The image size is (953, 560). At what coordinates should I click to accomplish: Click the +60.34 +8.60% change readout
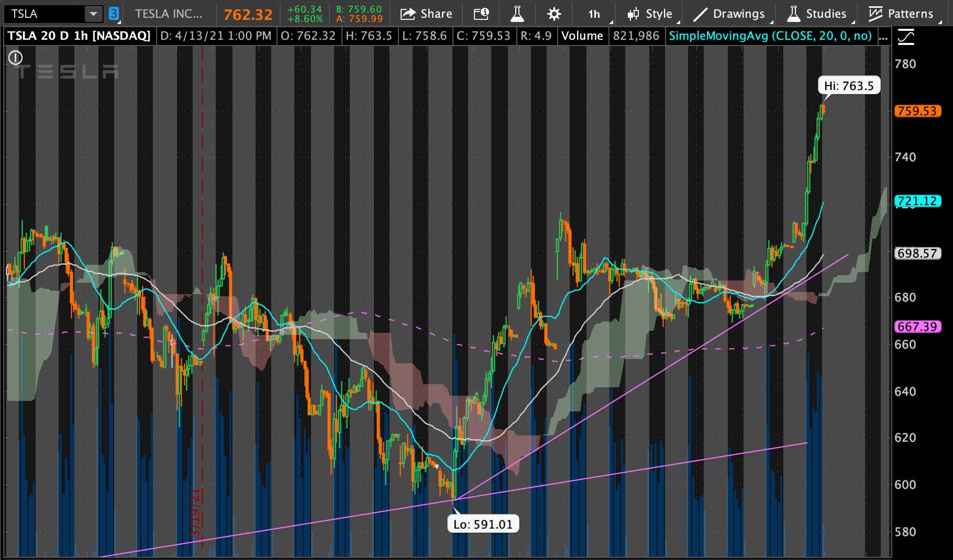click(305, 14)
